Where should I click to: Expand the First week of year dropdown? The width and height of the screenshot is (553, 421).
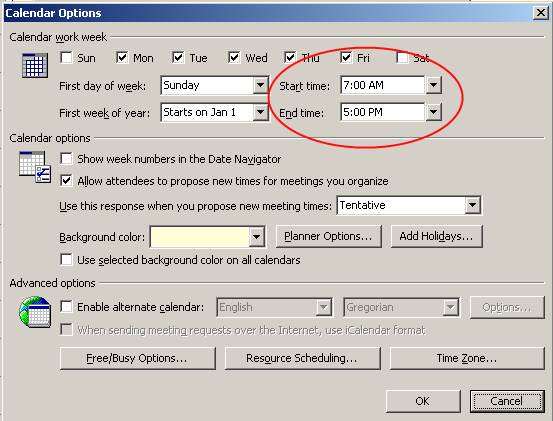click(260, 112)
